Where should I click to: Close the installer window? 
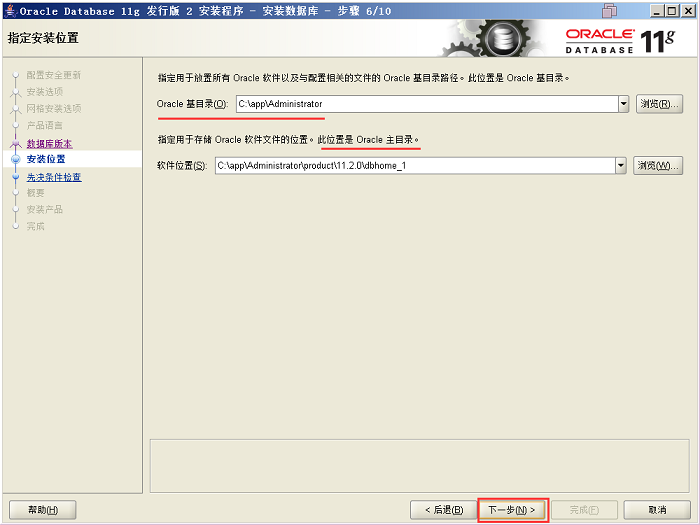[688, 11]
